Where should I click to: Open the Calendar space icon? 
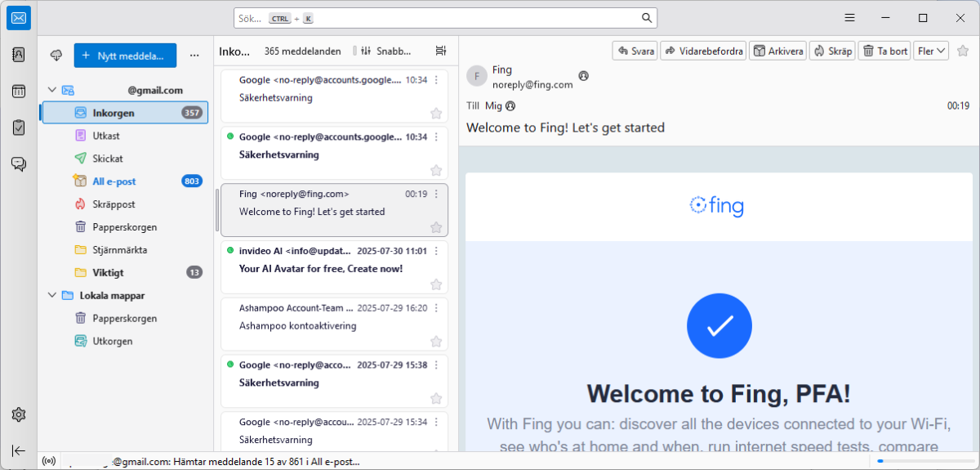pos(19,92)
